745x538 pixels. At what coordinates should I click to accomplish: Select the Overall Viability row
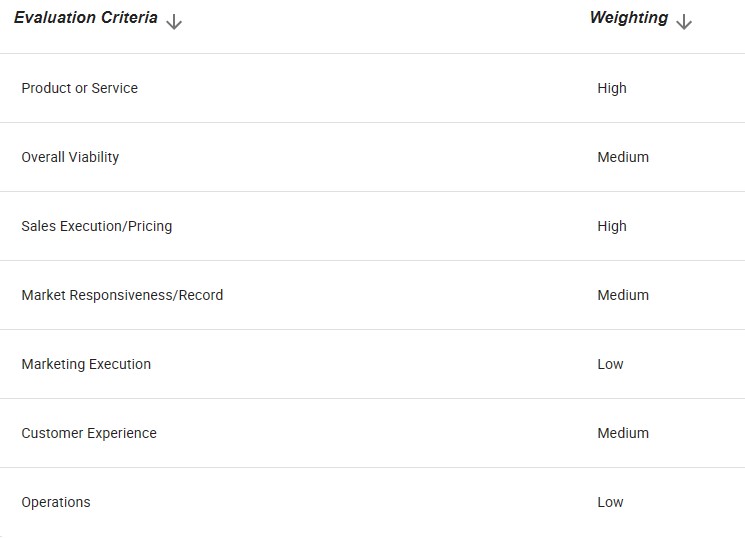372,157
